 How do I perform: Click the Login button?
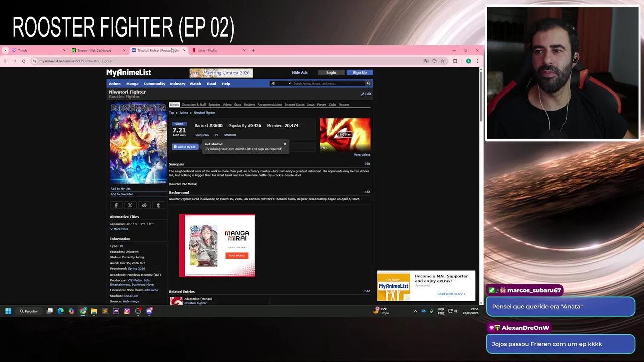pyautogui.click(x=331, y=73)
